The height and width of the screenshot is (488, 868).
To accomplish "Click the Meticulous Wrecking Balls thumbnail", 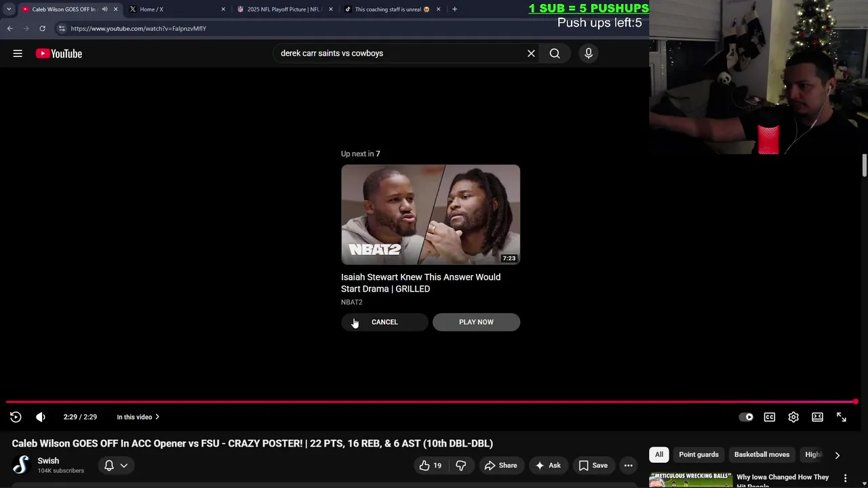I will [690, 480].
